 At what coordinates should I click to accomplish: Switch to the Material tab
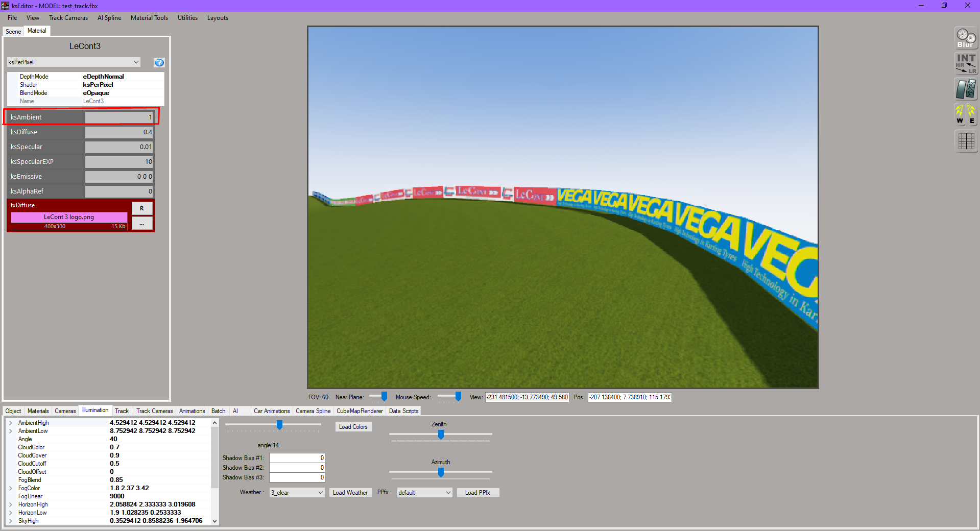[x=37, y=31]
